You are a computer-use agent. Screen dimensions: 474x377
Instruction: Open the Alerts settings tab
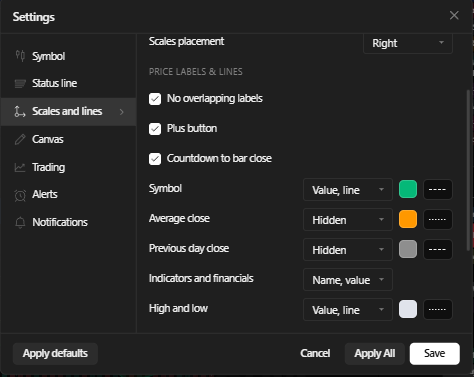(68, 194)
